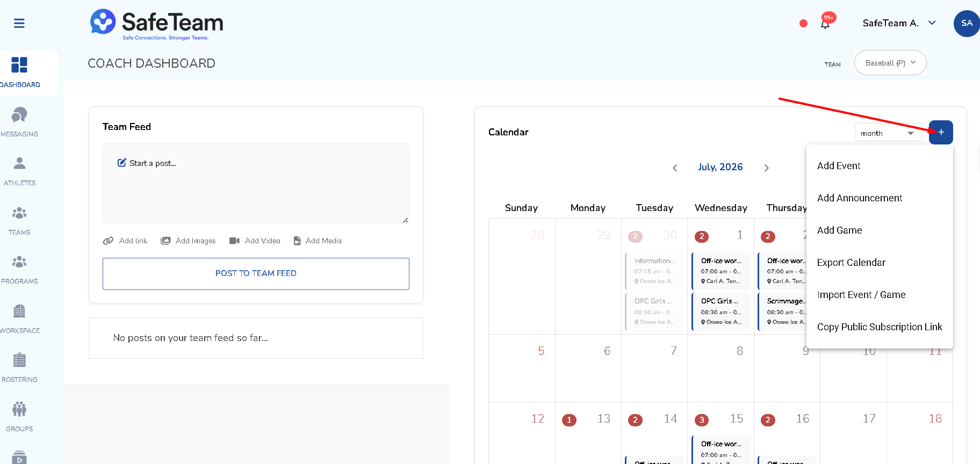This screenshot has width=980, height=464.
Task: Click Add Images in Team Feed
Action: [x=188, y=241]
